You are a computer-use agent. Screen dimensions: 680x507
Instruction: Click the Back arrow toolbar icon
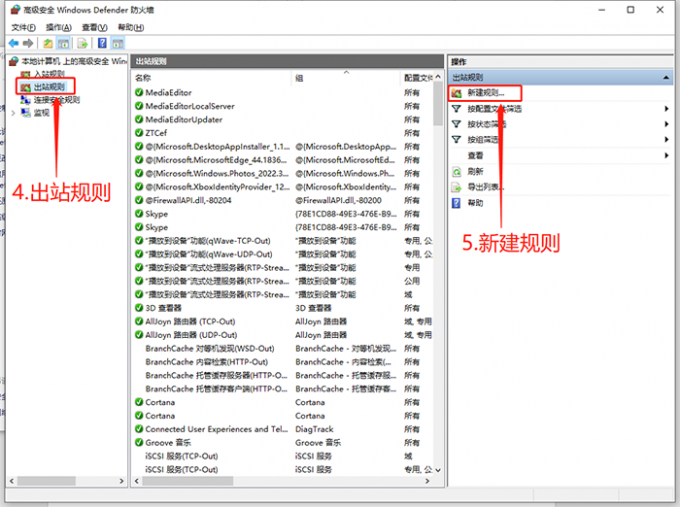point(14,43)
